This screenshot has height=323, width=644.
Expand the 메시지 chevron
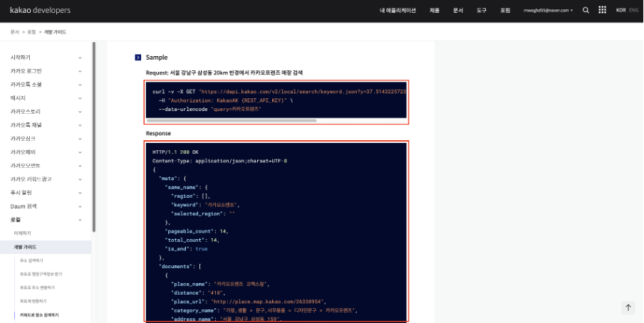80,98
